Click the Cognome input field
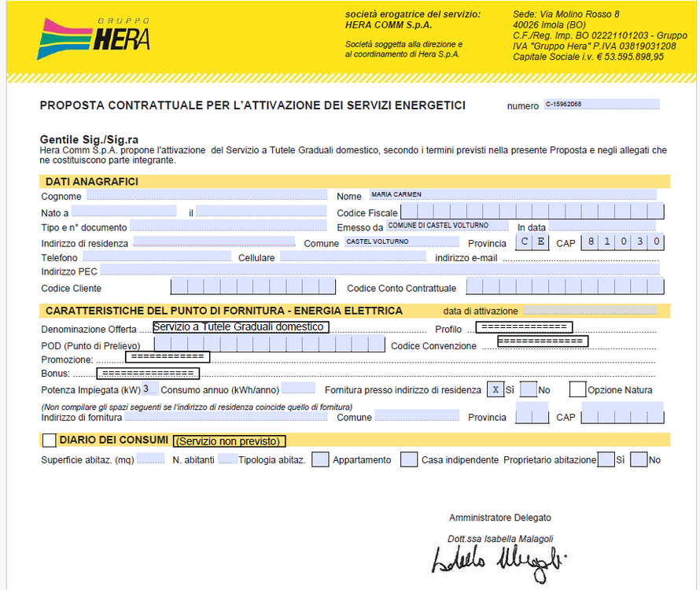The image size is (700, 590). pyautogui.click(x=207, y=195)
